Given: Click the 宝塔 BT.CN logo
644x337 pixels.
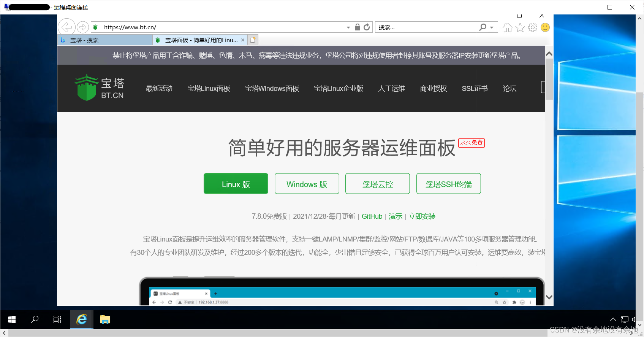Looking at the screenshot, I should click(x=100, y=88).
